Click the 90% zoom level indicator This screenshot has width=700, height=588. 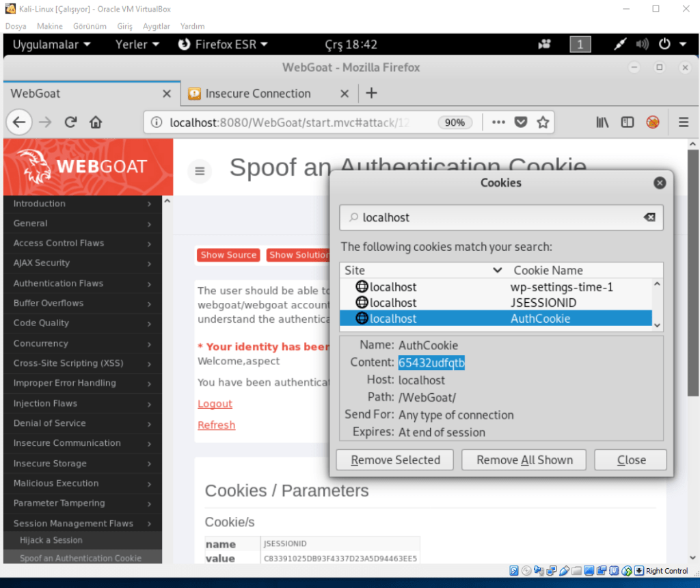point(455,122)
